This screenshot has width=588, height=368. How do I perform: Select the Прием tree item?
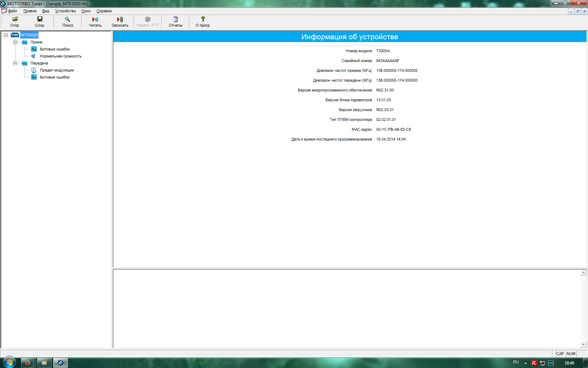click(x=36, y=42)
